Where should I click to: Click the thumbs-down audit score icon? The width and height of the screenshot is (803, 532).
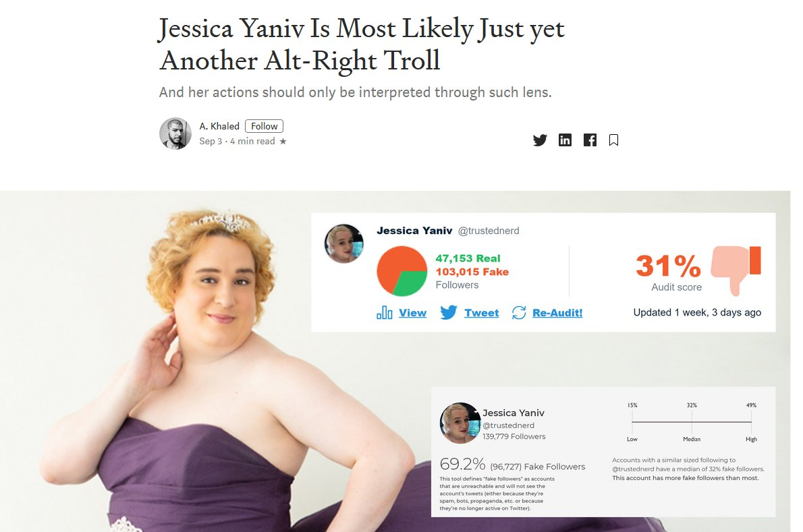click(736, 270)
